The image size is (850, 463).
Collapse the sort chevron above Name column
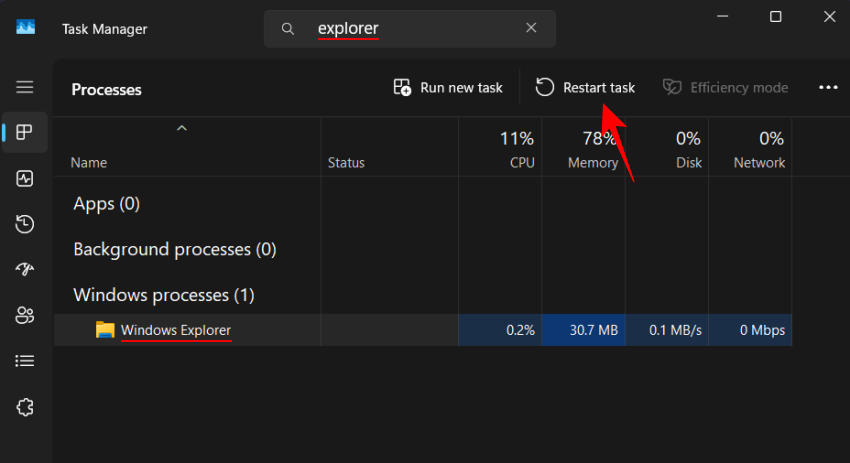click(x=181, y=129)
